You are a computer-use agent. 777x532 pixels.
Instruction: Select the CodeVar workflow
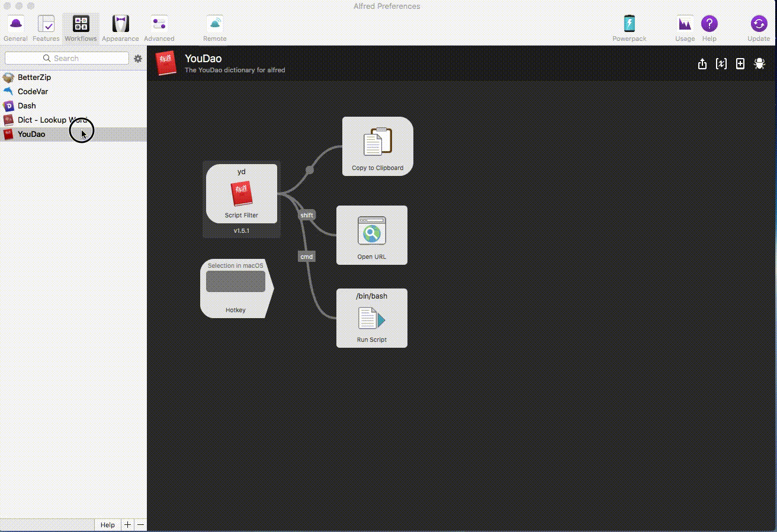73,92
